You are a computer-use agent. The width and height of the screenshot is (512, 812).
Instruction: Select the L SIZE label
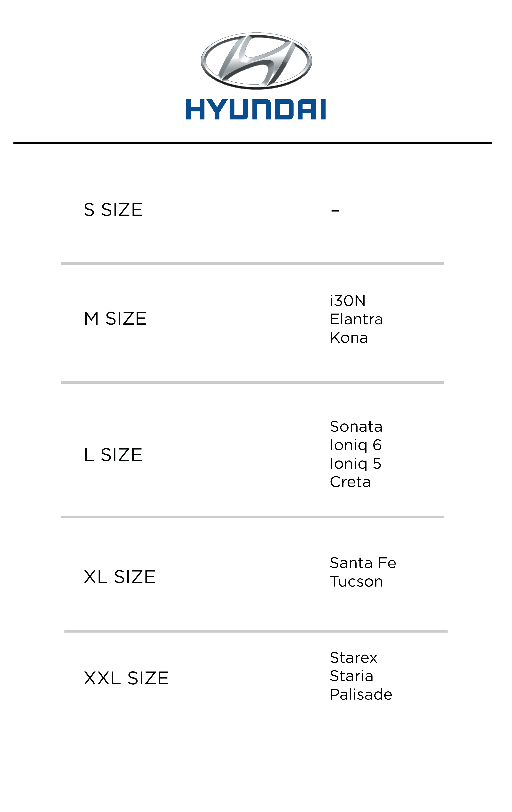point(113,455)
